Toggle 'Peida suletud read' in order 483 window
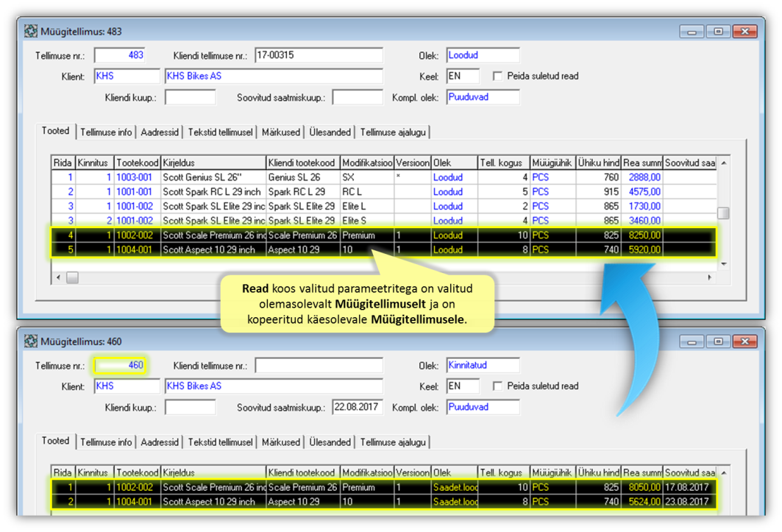The width and height of the screenshot is (782, 532). coord(497,76)
